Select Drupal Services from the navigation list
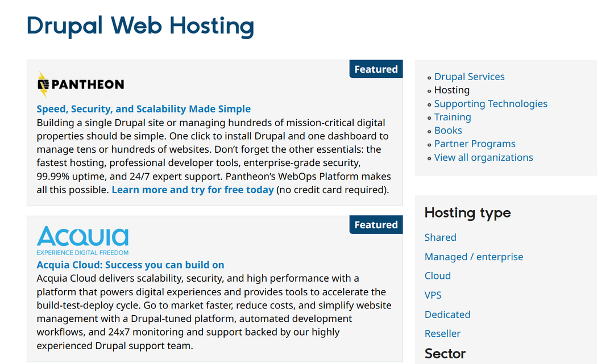 point(469,76)
